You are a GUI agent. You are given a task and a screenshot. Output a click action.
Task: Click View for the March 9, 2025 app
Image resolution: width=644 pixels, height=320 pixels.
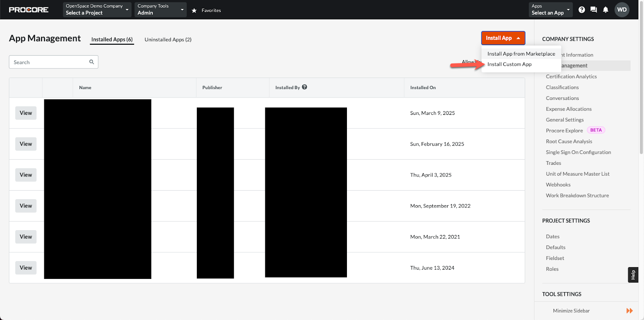(26, 113)
